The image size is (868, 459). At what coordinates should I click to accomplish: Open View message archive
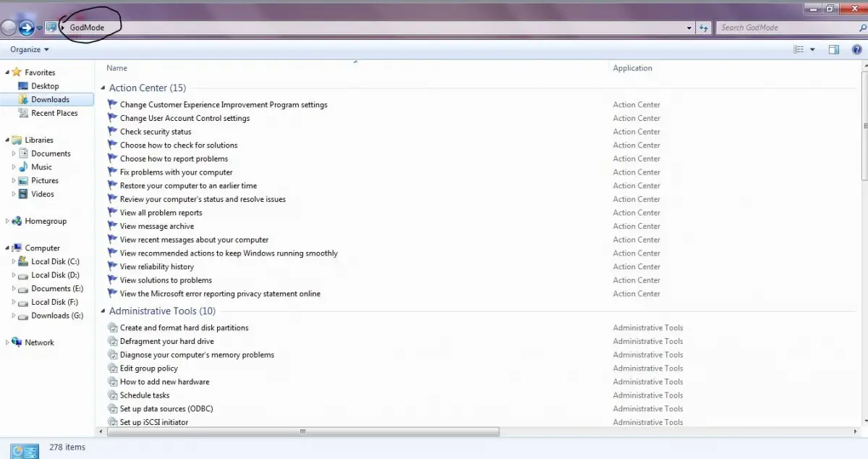(157, 226)
